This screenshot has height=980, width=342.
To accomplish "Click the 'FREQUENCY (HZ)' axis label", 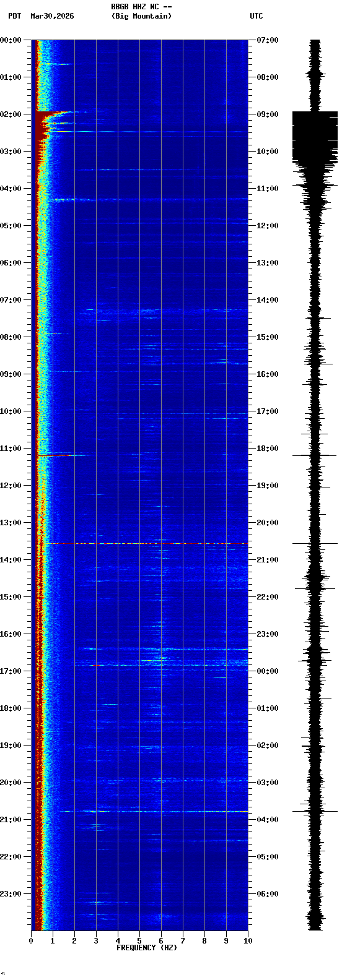I will click(x=147, y=948).
